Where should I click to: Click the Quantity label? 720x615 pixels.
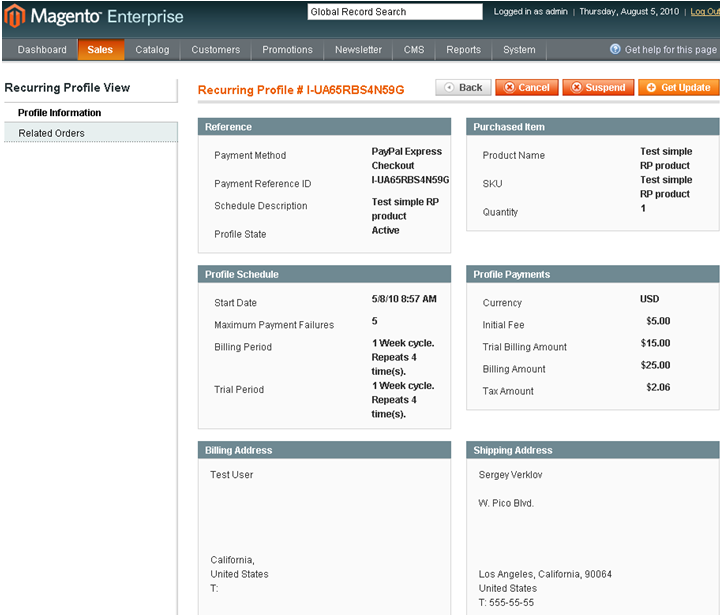[x=500, y=212]
